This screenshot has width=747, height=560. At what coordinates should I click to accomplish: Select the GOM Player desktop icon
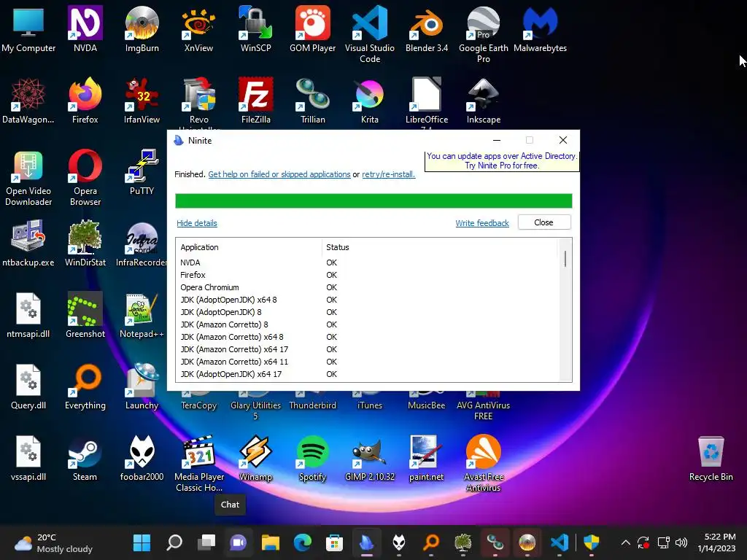tap(312, 28)
